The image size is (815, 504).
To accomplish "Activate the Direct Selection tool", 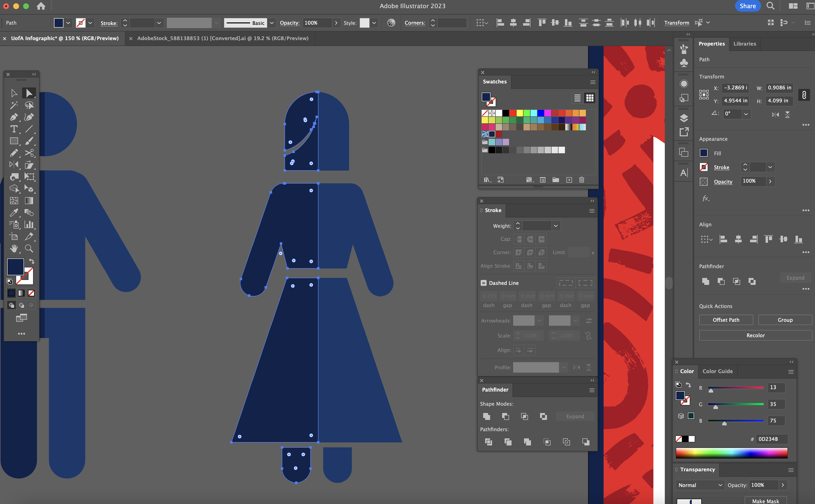I will [x=29, y=93].
